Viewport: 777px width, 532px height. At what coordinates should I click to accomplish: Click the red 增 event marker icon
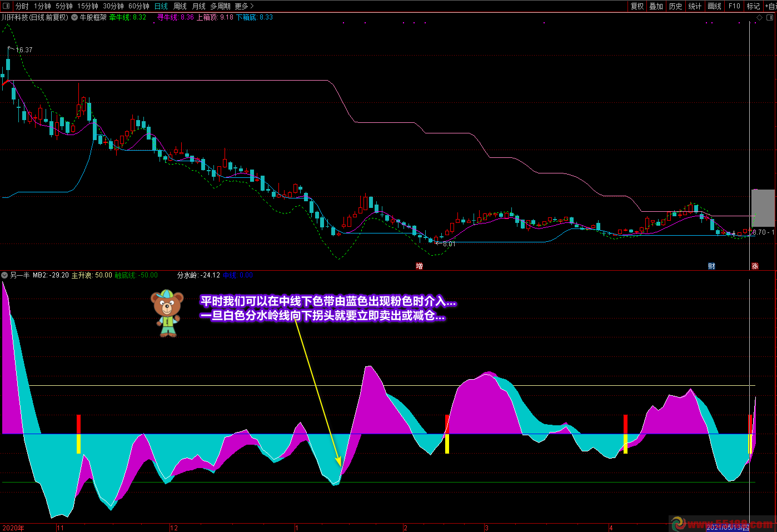click(419, 266)
